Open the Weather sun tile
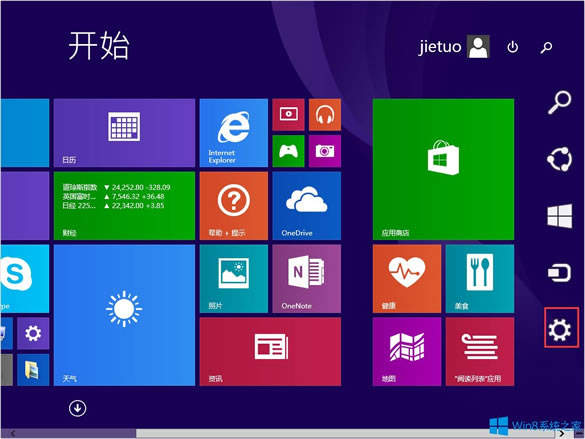This screenshot has width=585, height=439. pos(124,315)
